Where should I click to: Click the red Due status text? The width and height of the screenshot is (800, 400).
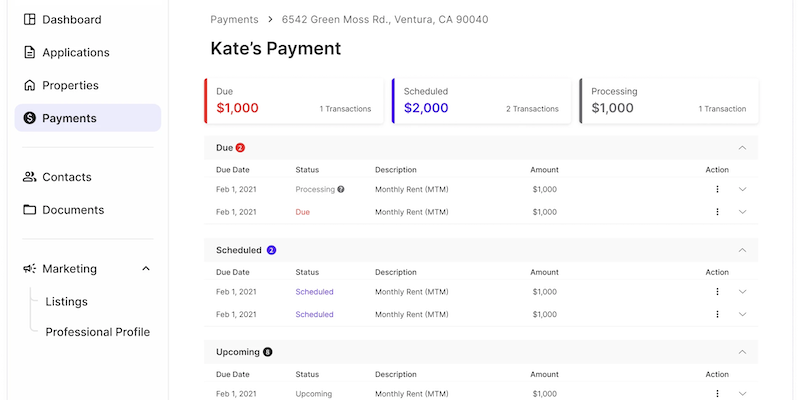pyautogui.click(x=303, y=212)
